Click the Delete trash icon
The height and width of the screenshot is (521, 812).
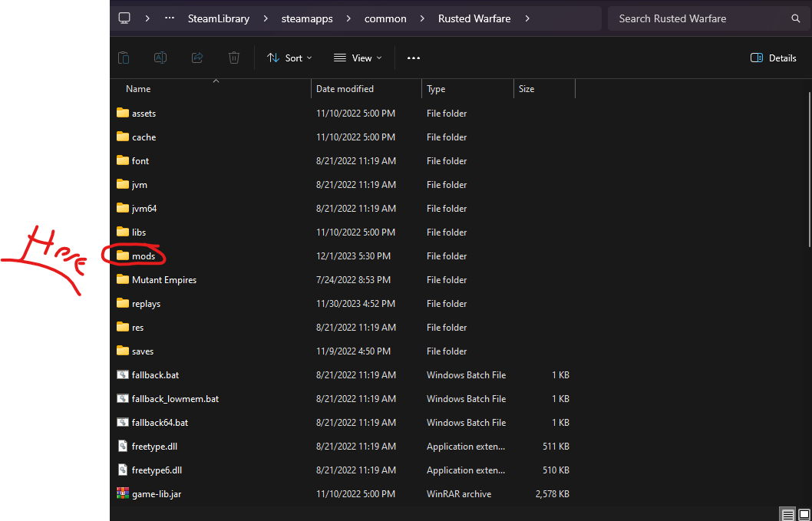[234, 58]
